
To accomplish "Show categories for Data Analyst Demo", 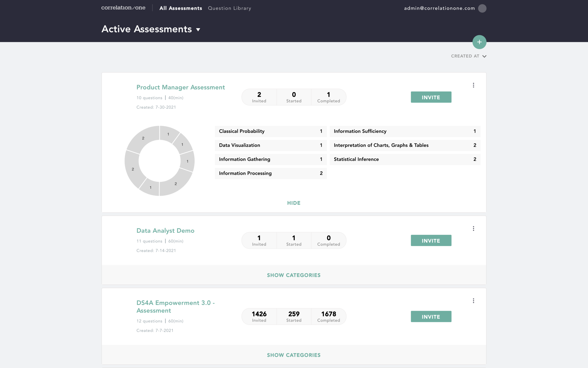I will (294, 275).
